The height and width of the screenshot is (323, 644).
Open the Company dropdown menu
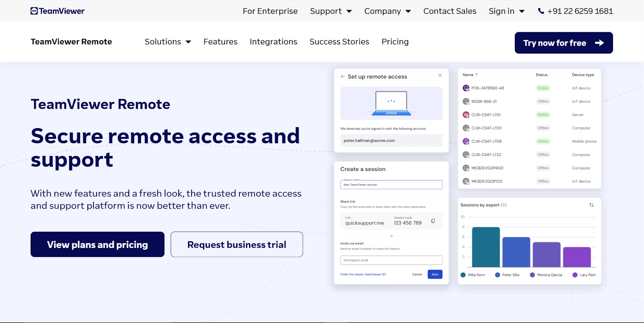click(x=387, y=11)
